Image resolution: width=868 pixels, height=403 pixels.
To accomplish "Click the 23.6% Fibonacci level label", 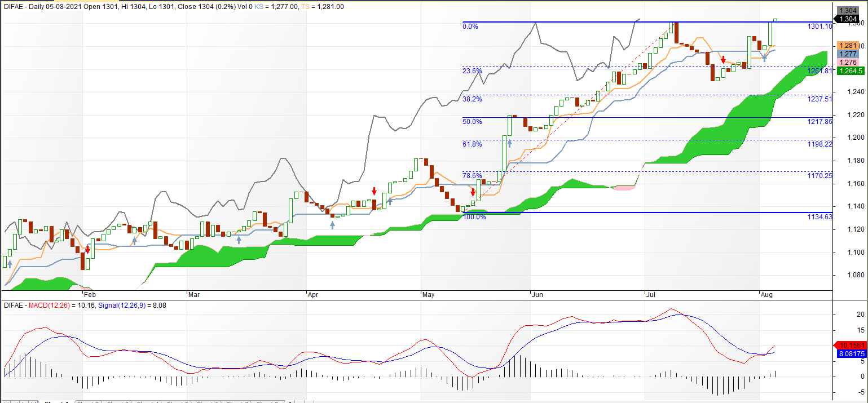I will click(472, 71).
